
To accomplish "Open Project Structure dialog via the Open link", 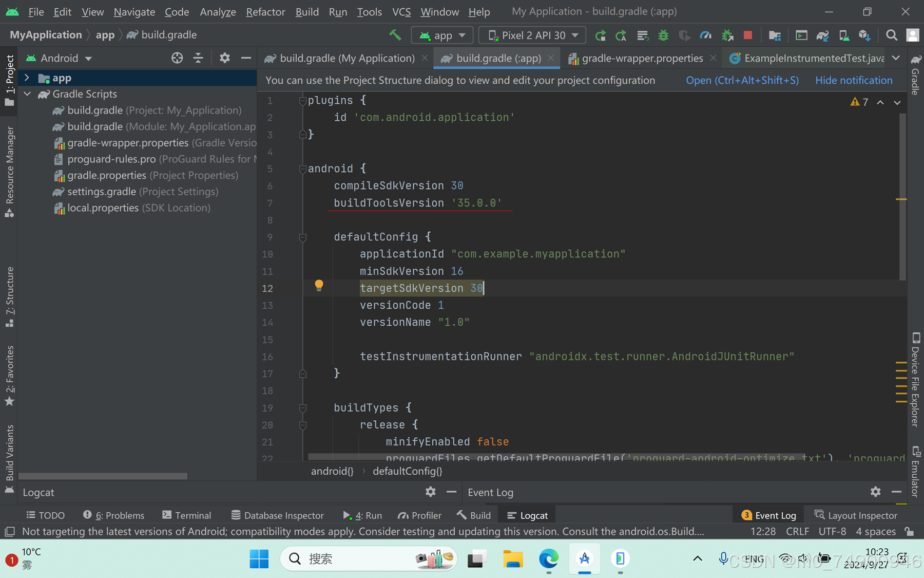I will pyautogui.click(x=742, y=80).
